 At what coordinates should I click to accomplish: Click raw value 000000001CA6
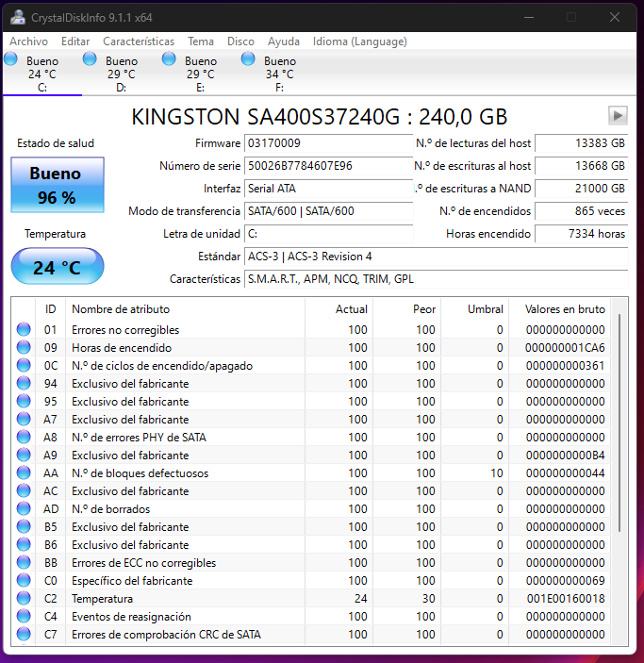click(565, 348)
